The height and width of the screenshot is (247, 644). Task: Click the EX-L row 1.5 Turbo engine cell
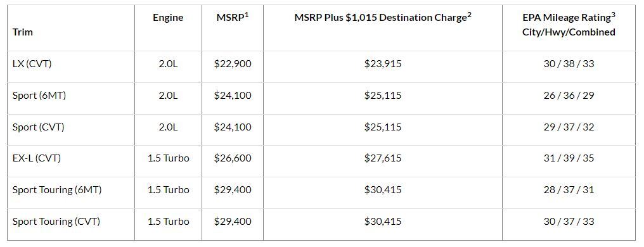(x=169, y=158)
